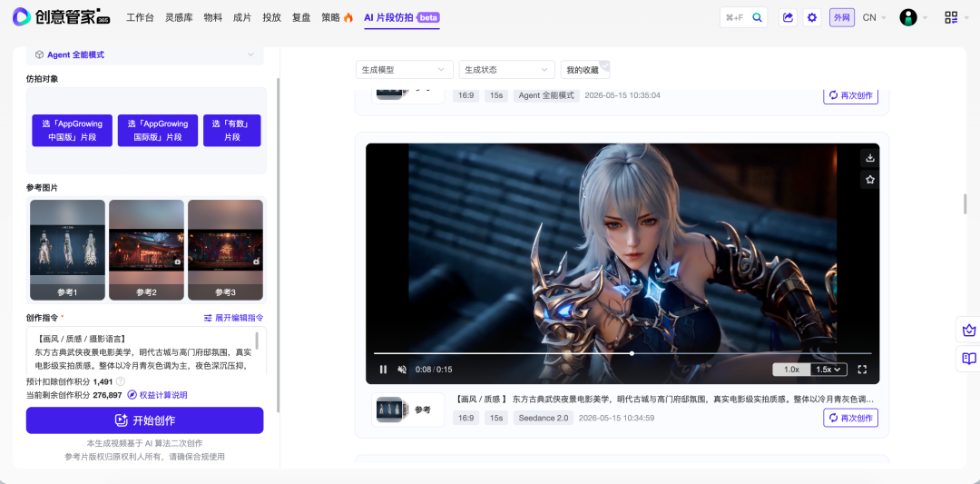
Task: Click the 参考 thumbnail under the video
Action: [x=407, y=410]
